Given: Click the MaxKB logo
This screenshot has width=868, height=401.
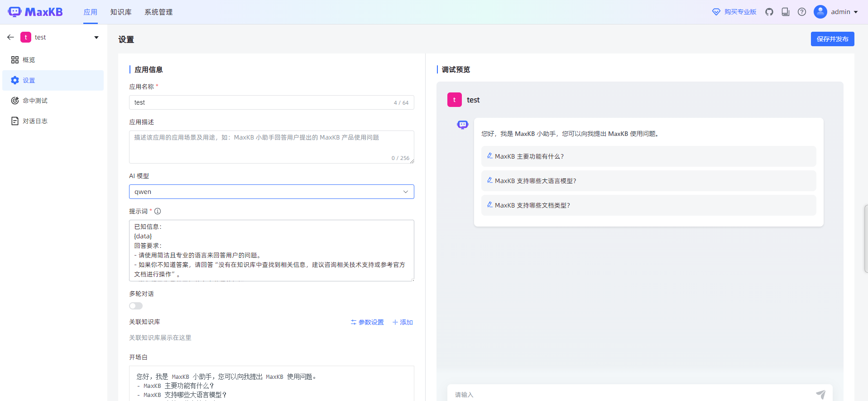Looking at the screenshot, I should point(35,12).
